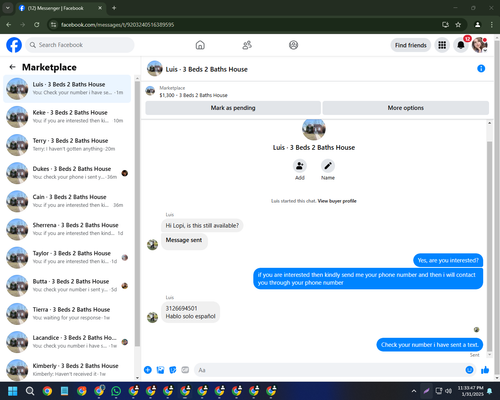Select the Messenger | Facebook tab
This screenshot has width=500, height=400.
[60, 8]
